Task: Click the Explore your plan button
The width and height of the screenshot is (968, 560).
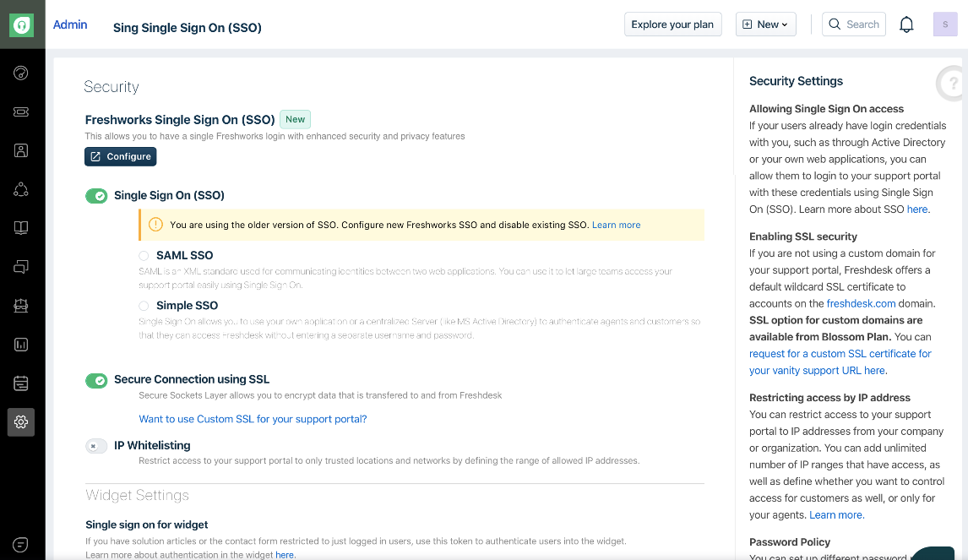Action: 672,24
